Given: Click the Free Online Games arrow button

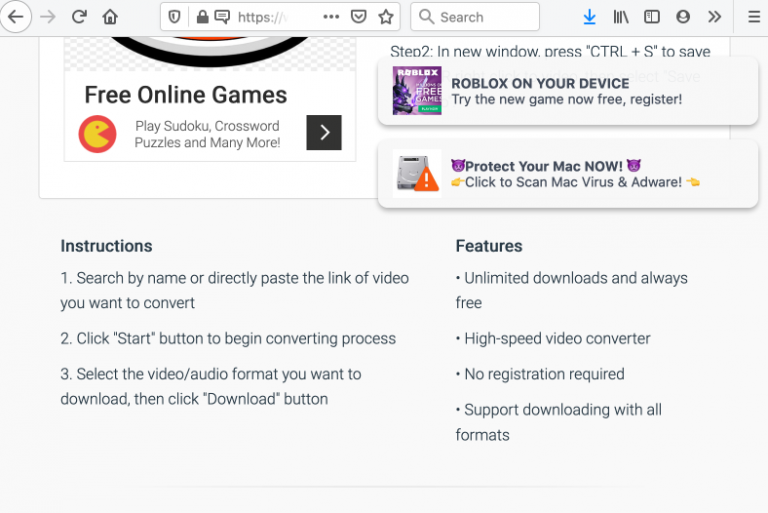Looking at the screenshot, I should point(323,132).
